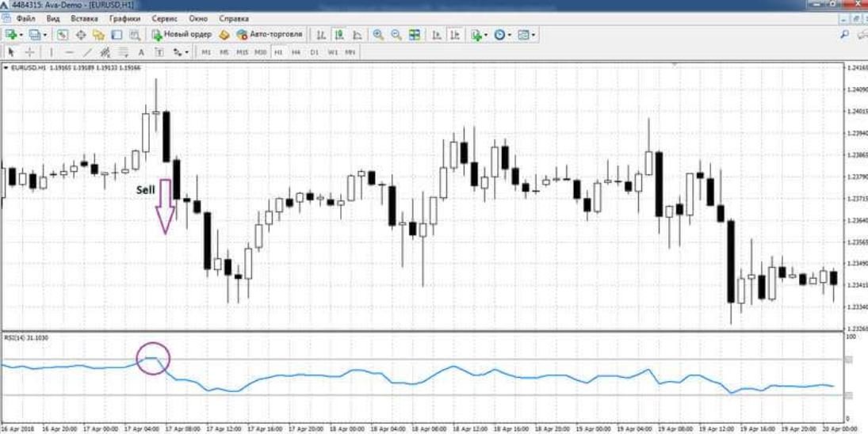This screenshot has height=434, width=868.
Task: Click the zoom in magnifier icon
Action: click(378, 35)
